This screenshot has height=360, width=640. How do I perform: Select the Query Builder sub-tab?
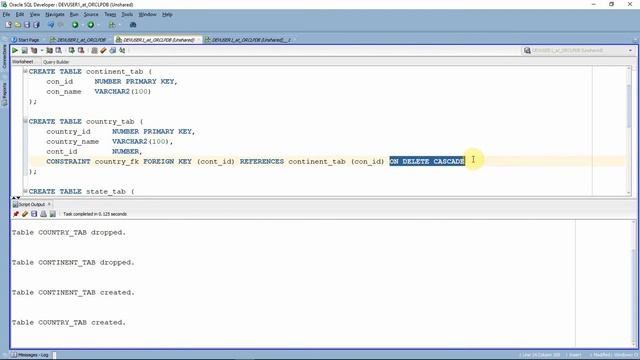(x=56, y=62)
